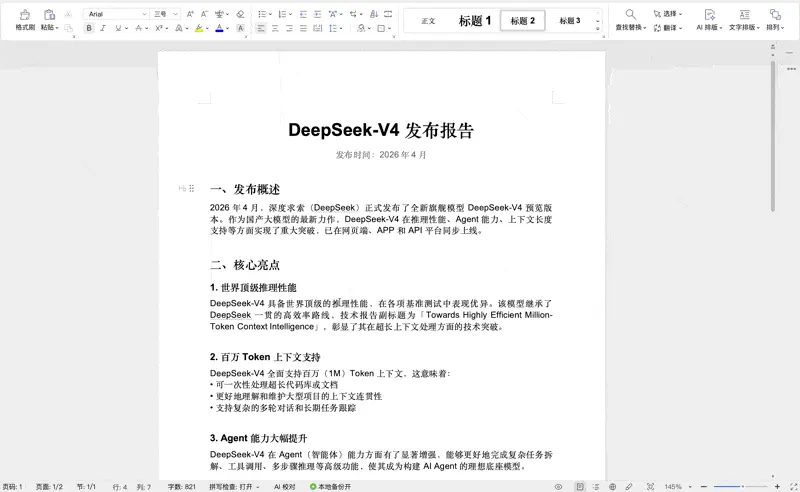Click the 本地备份开 backup status
The height and width of the screenshot is (492, 800).
(331, 487)
